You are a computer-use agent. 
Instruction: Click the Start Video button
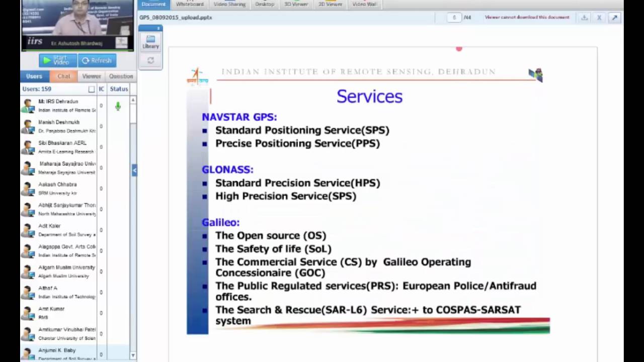coord(58,60)
